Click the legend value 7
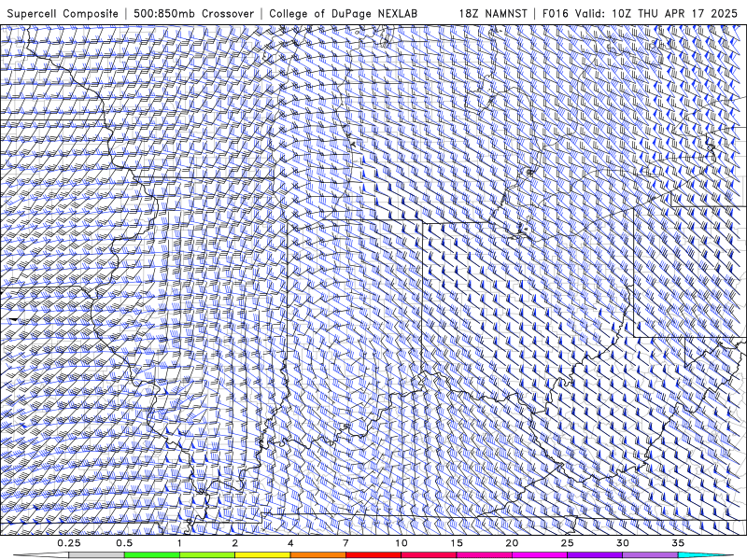Viewport: 747px width, 560px height. tap(345, 543)
